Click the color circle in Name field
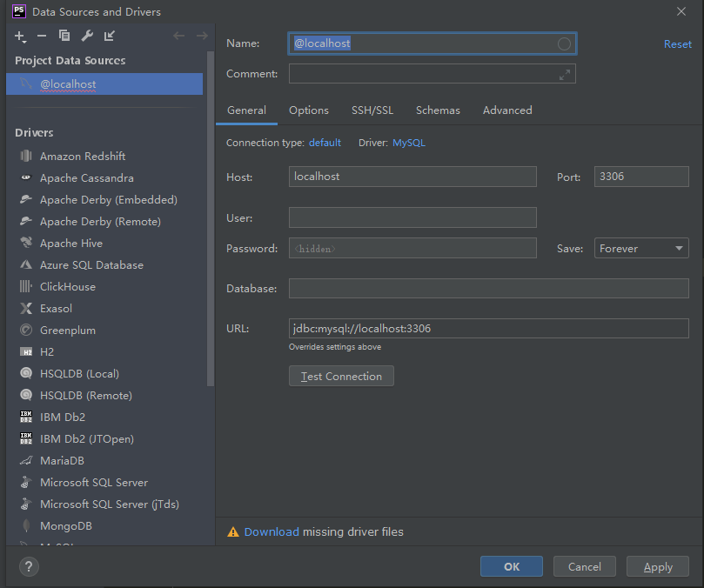 pos(564,43)
